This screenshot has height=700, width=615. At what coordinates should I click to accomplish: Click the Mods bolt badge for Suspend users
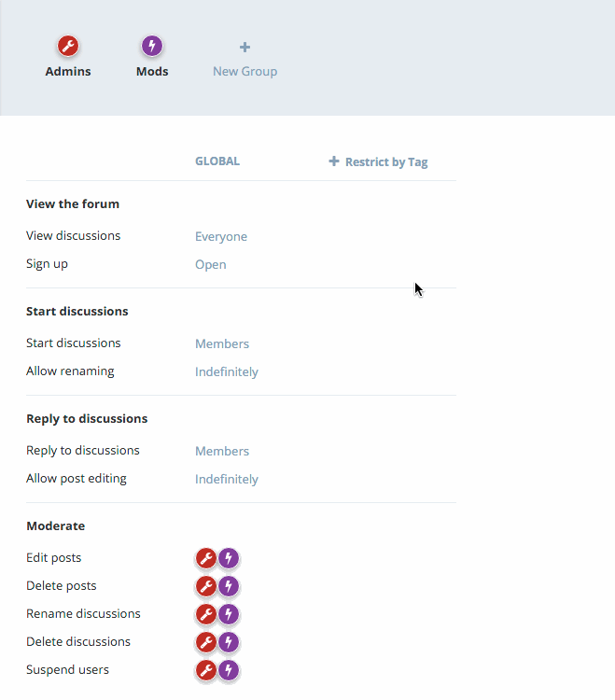point(228,670)
